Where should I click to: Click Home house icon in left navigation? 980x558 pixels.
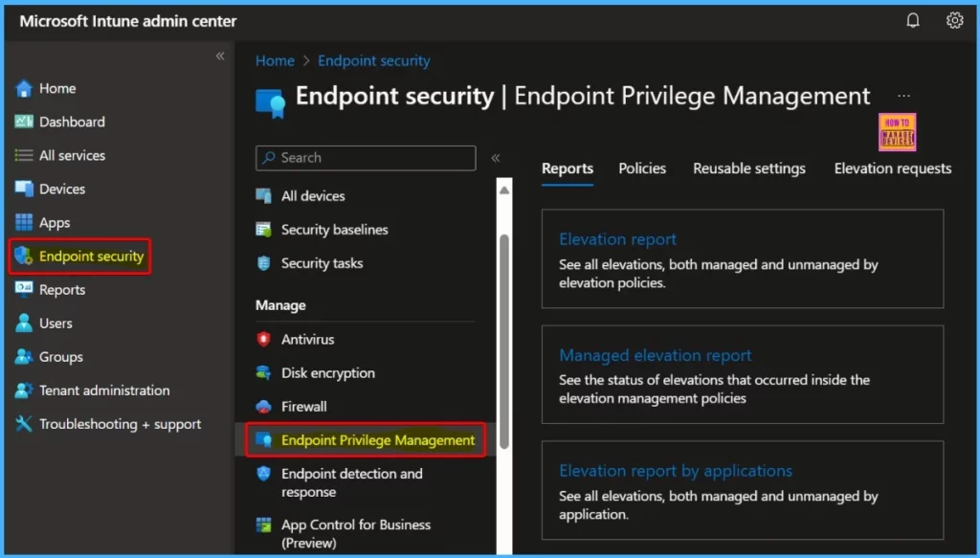click(24, 89)
